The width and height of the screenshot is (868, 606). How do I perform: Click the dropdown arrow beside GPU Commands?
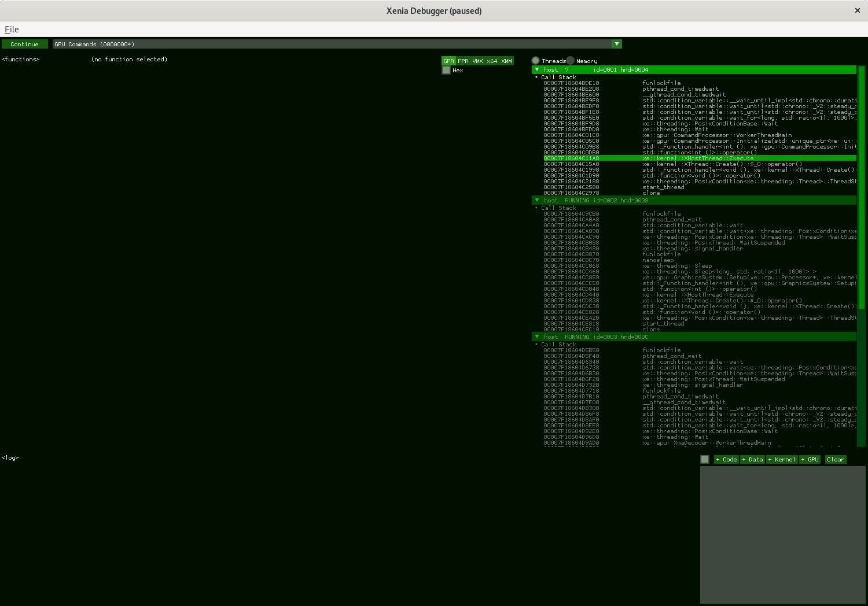(x=617, y=44)
